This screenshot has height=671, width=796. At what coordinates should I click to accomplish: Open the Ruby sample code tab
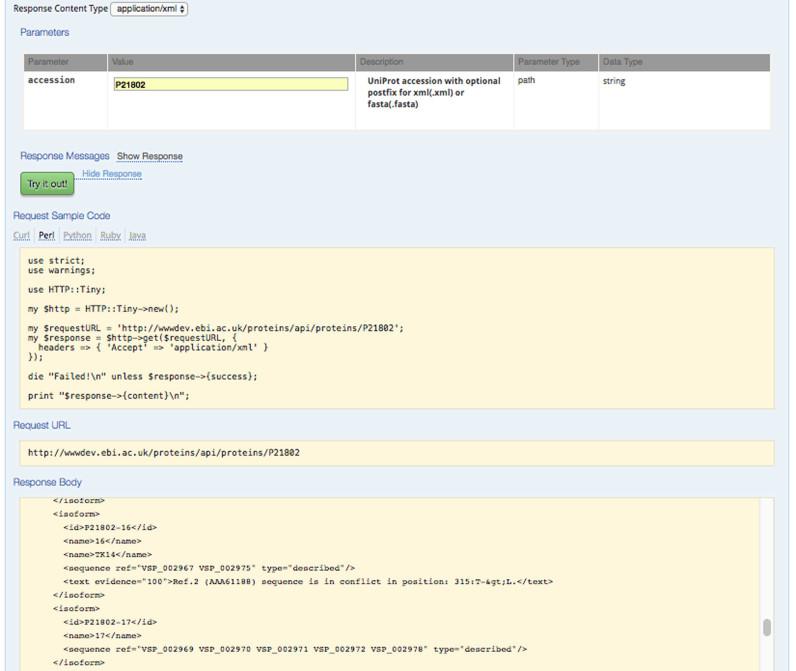pyautogui.click(x=110, y=236)
